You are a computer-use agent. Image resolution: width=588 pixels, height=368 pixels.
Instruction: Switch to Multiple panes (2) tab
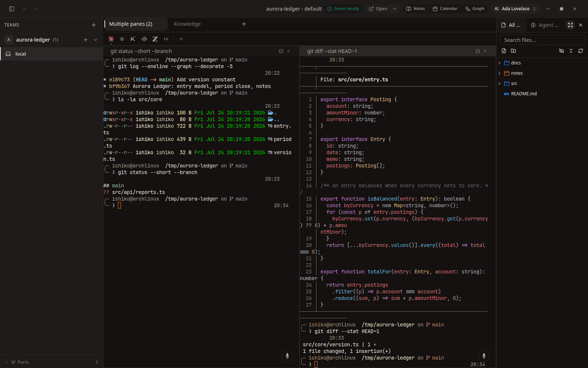pyautogui.click(x=135, y=24)
